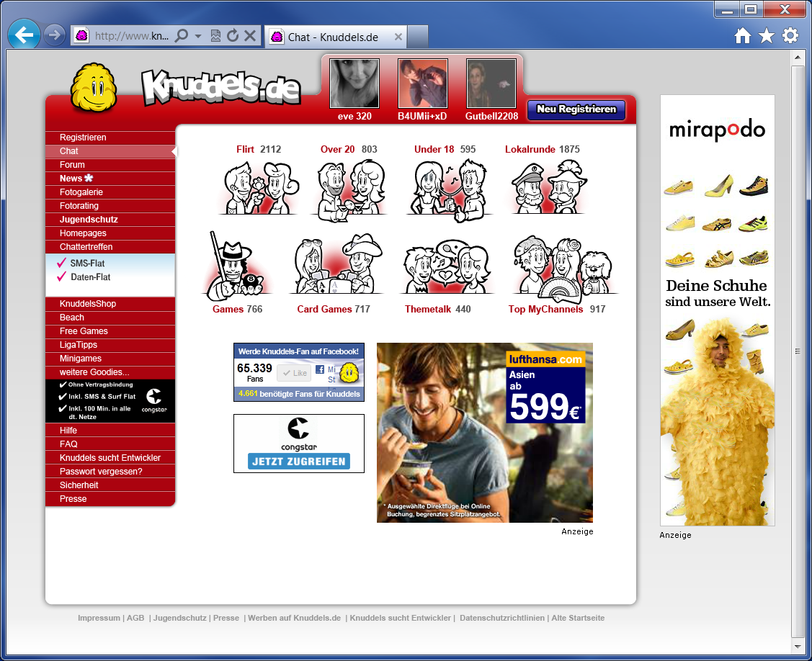
Task: Open Sicherheit in the sidebar
Action: (110, 485)
